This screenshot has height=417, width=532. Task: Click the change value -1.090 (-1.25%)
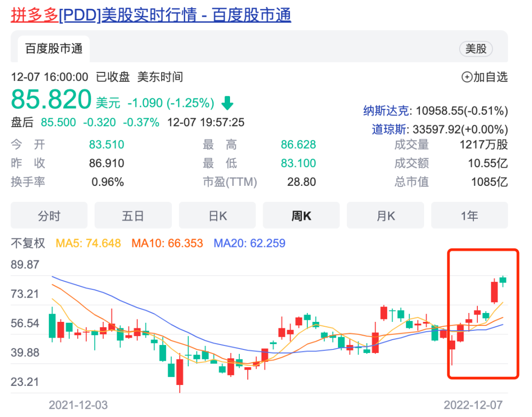170,103
